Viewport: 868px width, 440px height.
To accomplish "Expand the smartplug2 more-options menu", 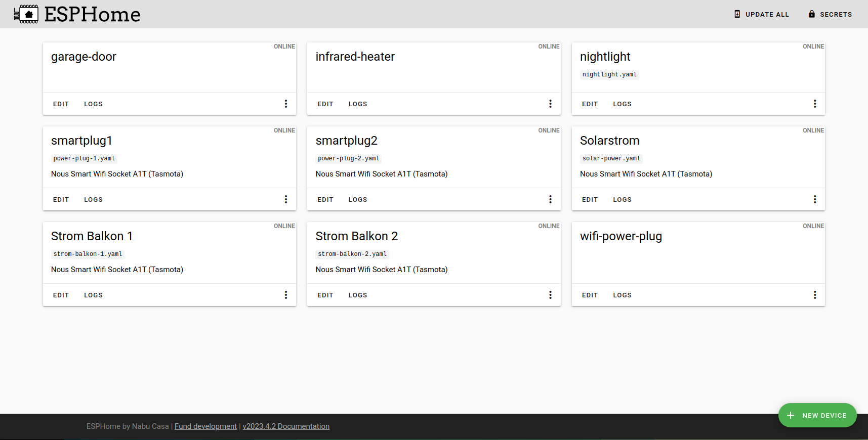I will coord(550,199).
